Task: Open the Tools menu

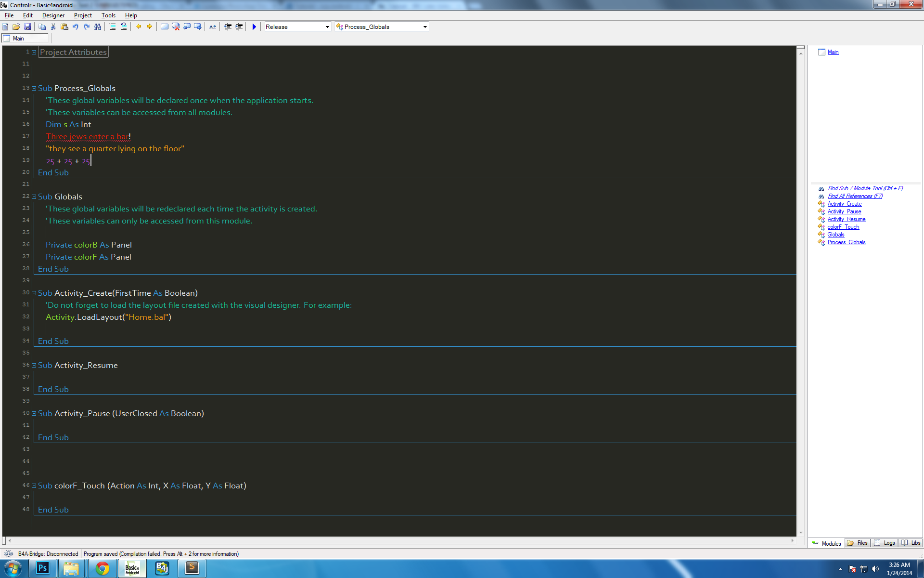Action: pyautogui.click(x=108, y=15)
